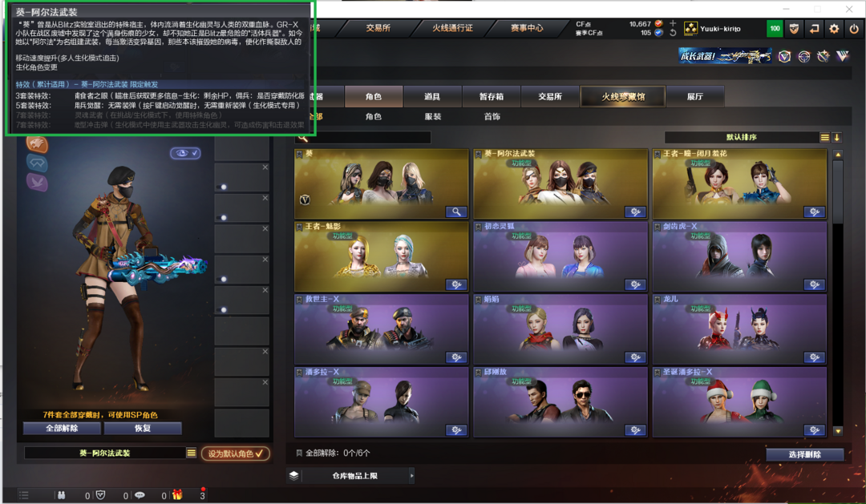Open gear settings on 剑齿虎-X card
Viewport: 866px width, 504px height.
(x=814, y=284)
